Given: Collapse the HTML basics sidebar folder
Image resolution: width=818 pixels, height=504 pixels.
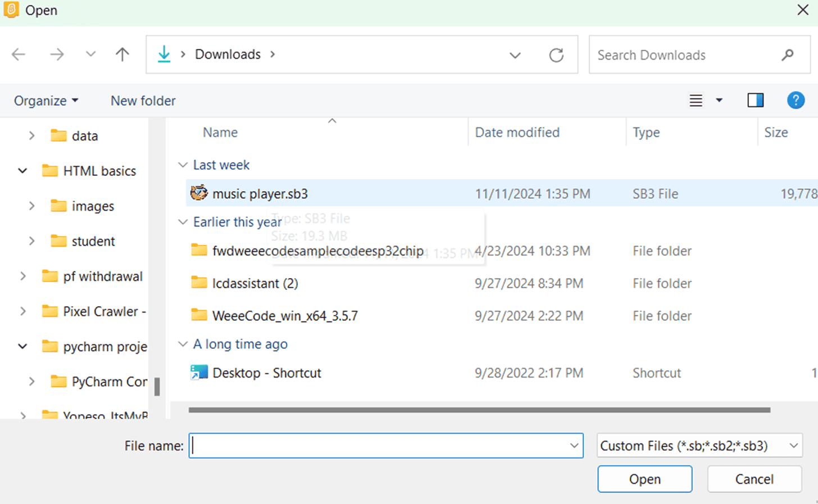Looking at the screenshot, I should pos(22,170).
